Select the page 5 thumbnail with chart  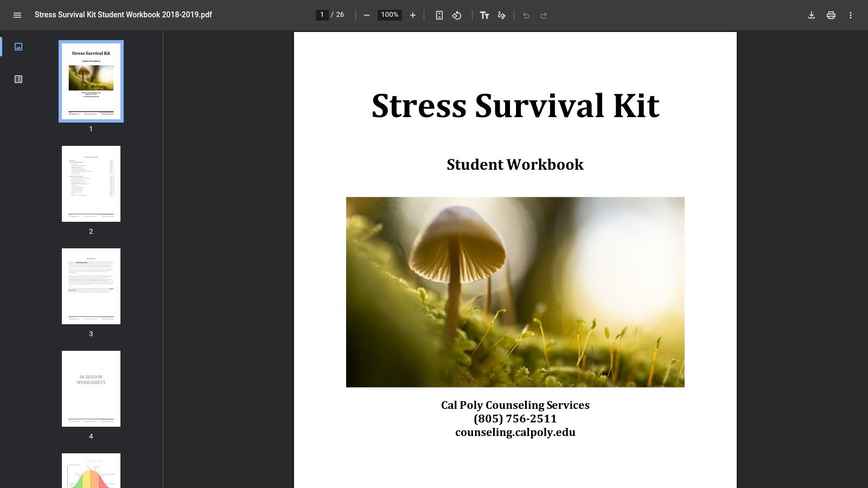91,471
